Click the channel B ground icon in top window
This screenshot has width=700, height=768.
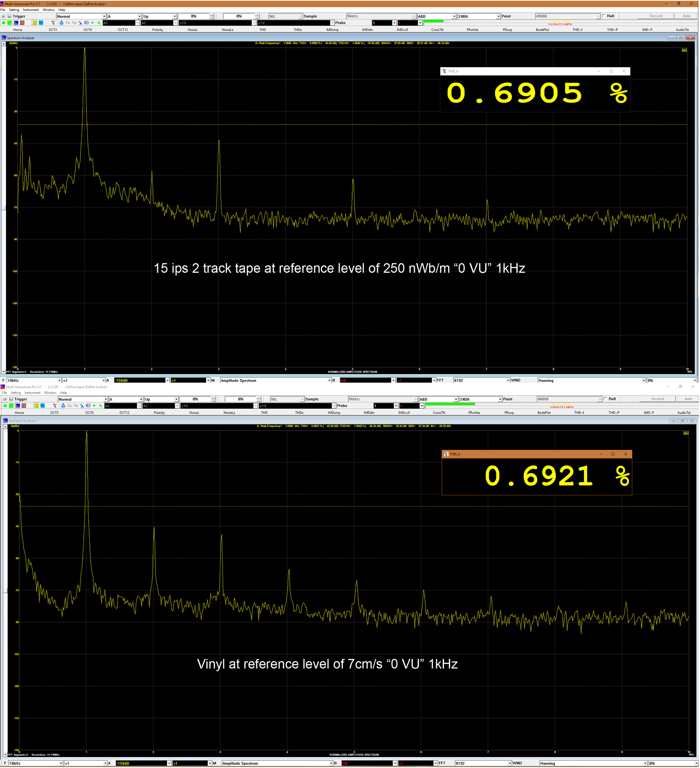point(74,23)
